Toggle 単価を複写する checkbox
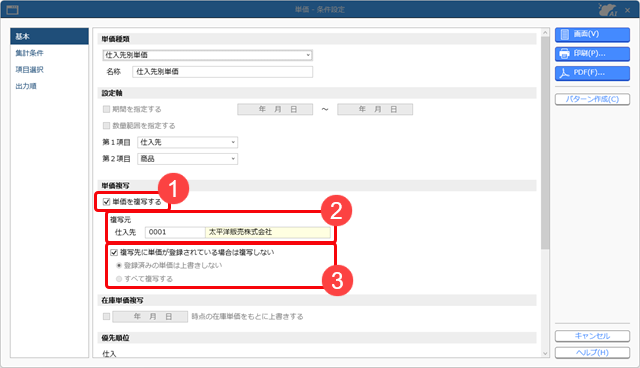 pos(107,202)
